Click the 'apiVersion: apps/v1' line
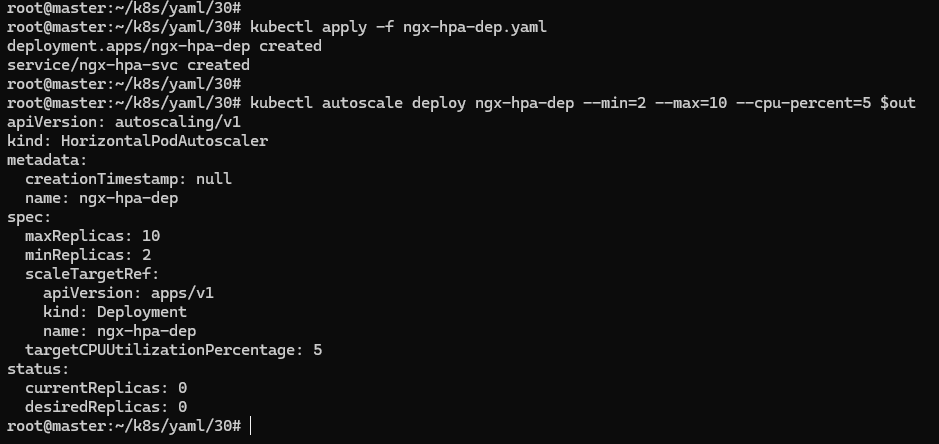939x444 pixels. click(x=128, y=293)
